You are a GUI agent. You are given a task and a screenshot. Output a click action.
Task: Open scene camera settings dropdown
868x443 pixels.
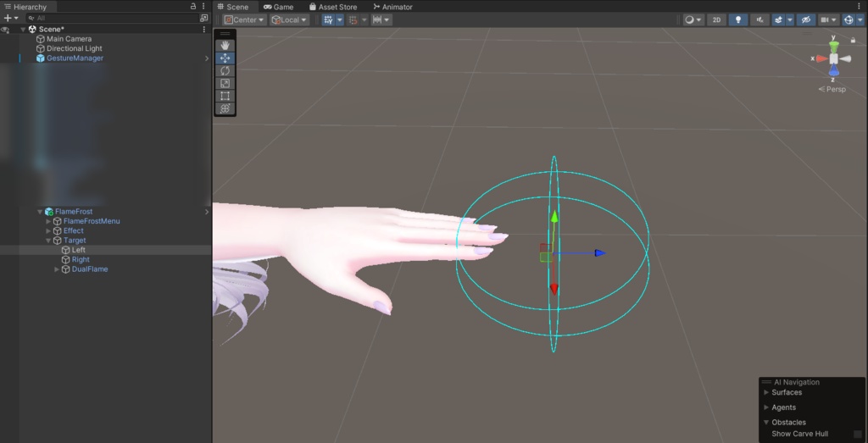point(828,20)
